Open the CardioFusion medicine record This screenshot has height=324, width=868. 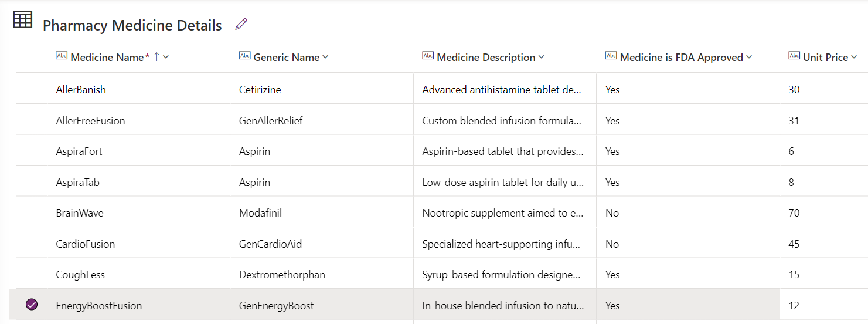[85, 244]
